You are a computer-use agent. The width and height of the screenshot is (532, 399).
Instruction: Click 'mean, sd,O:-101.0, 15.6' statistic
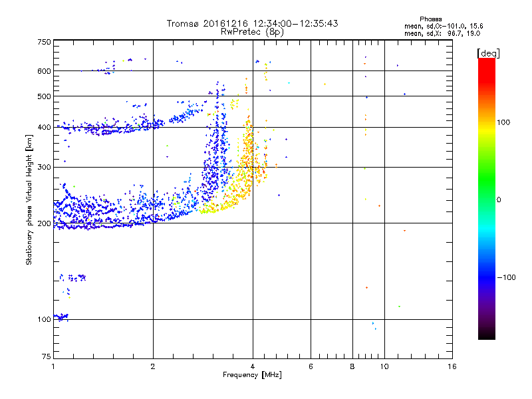[444, 27]
